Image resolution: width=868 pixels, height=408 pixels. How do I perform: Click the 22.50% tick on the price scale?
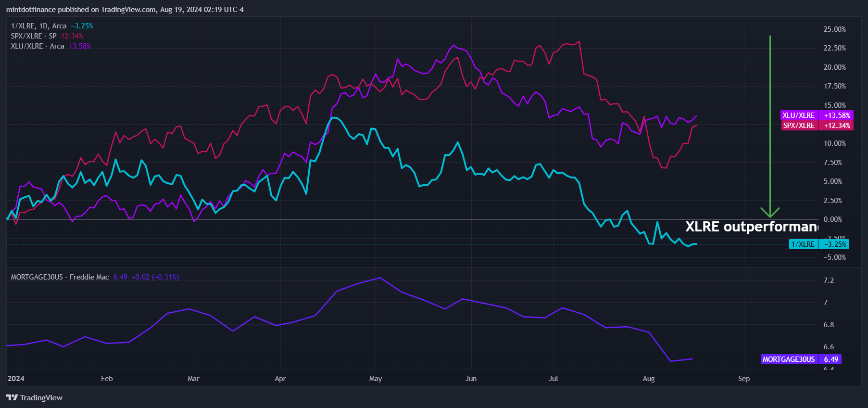835,48
